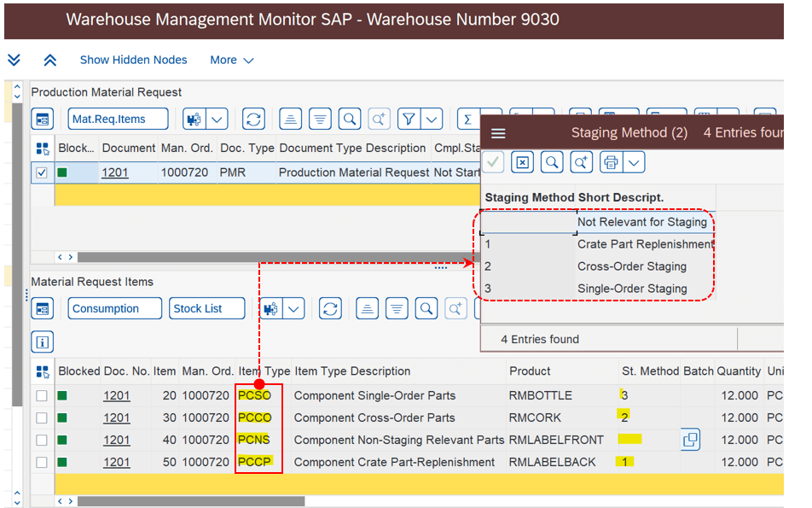The width and height of the screenshot is (812, 508).
Task: Open document 1201 link in PMR row
Action: tap(115, 172)
